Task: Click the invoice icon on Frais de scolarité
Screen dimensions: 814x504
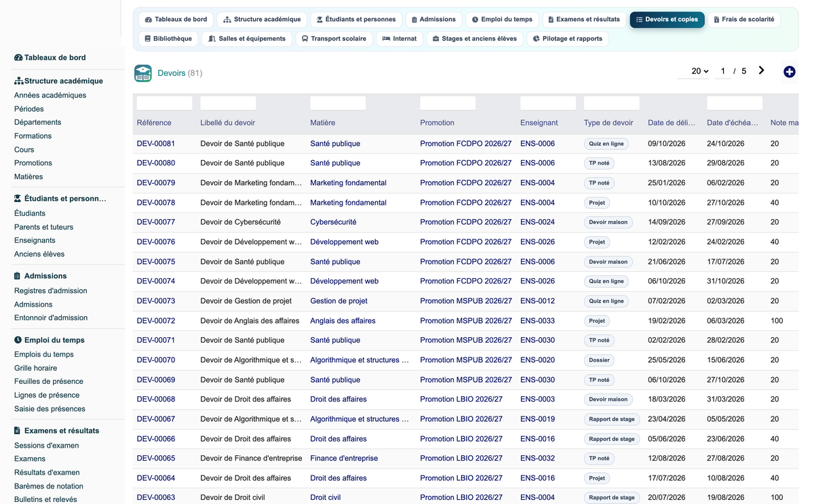Action: (717, 20)
